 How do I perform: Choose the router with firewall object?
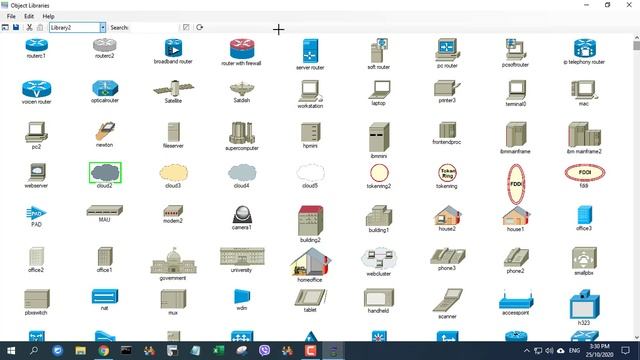coord(242,49)
